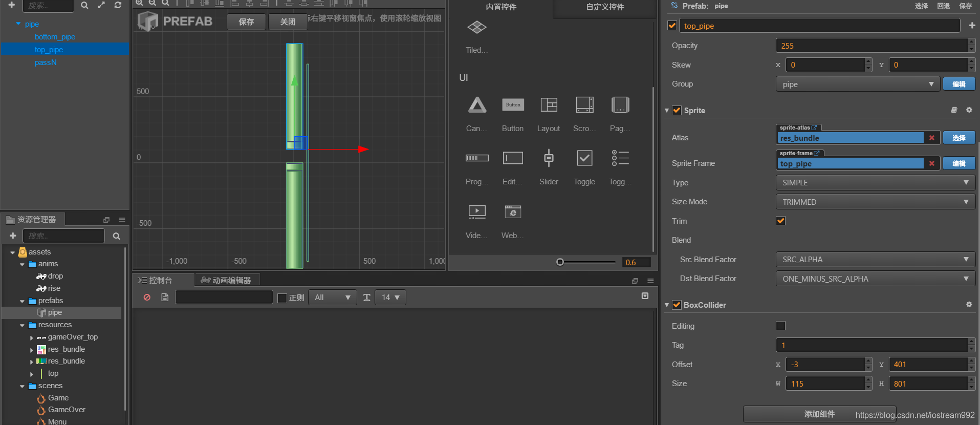The height and width of the screenshot is (425, 980).
Task: Expand the gameOver_top asset
Action: coord(32,337)
